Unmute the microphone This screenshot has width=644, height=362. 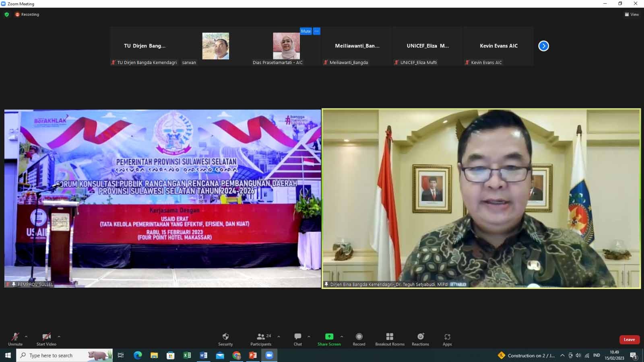[15, 339]
